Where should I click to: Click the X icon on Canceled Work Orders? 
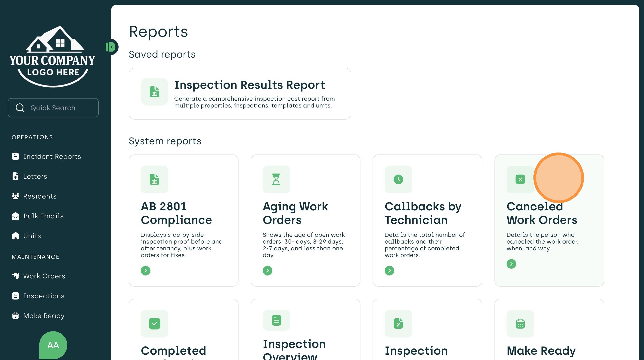pos(520,179)
